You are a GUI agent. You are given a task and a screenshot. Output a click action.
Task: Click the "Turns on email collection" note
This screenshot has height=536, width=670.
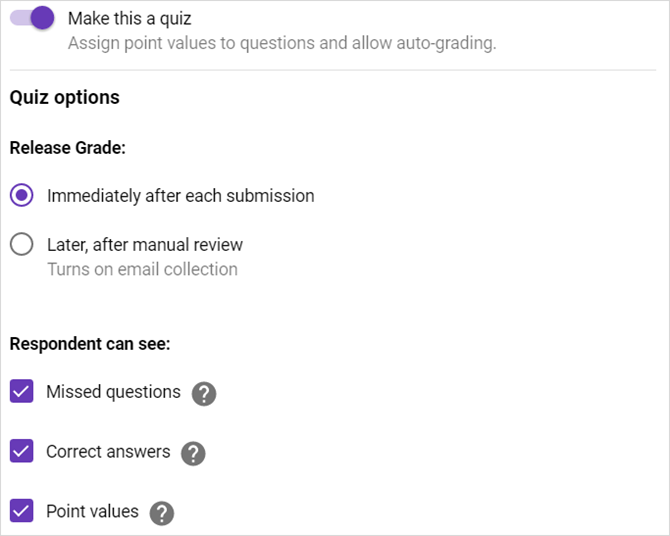[x=142, y=269]
